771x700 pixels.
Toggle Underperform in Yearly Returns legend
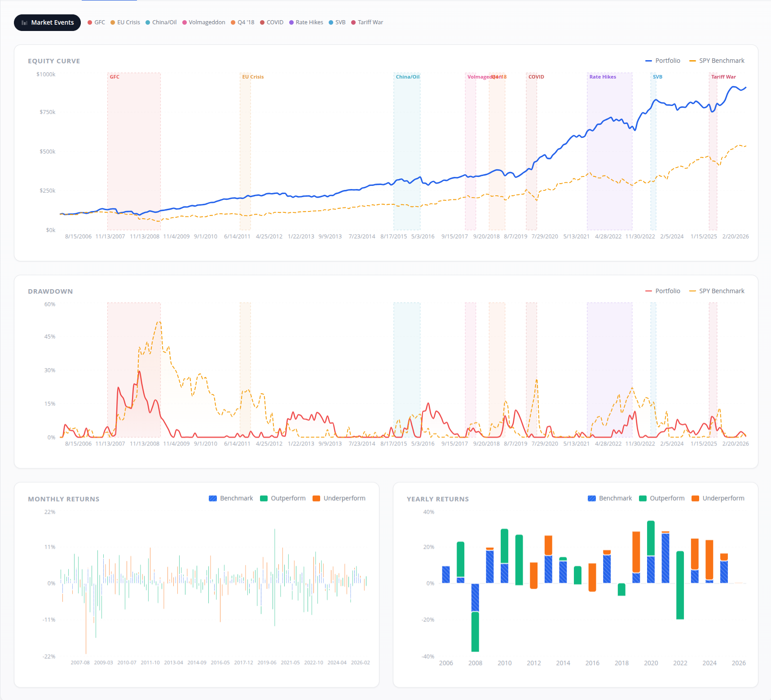(718, 498)
